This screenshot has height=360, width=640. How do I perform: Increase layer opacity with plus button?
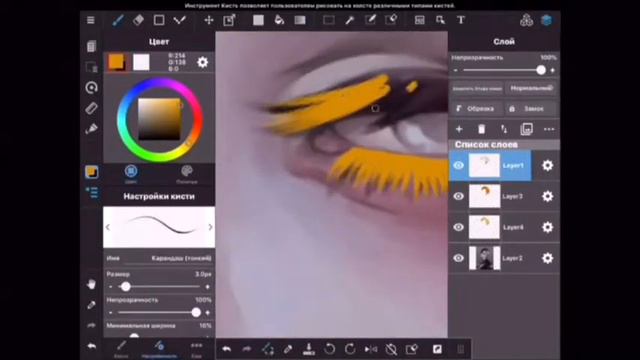(552, 70)
